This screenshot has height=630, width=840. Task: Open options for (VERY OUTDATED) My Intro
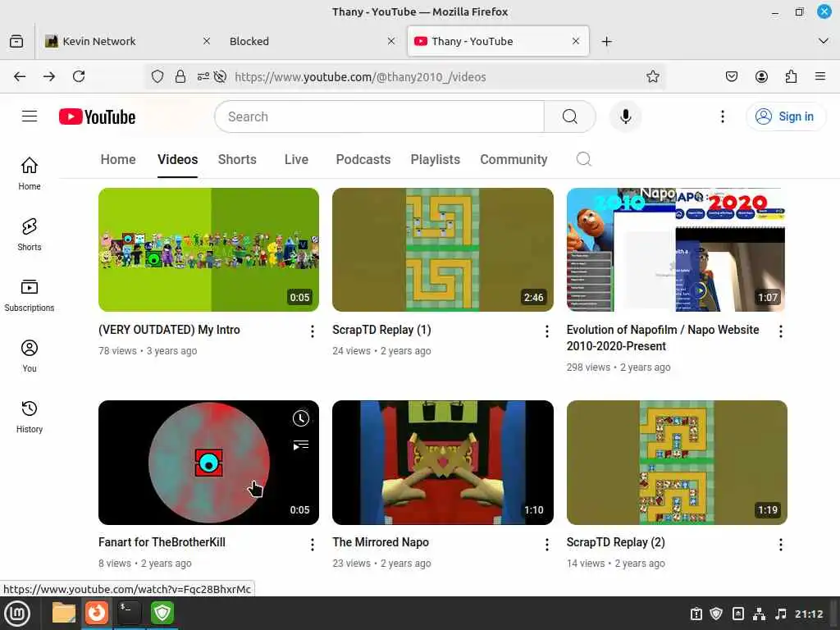pyautogui.click(x=312, y=331)
